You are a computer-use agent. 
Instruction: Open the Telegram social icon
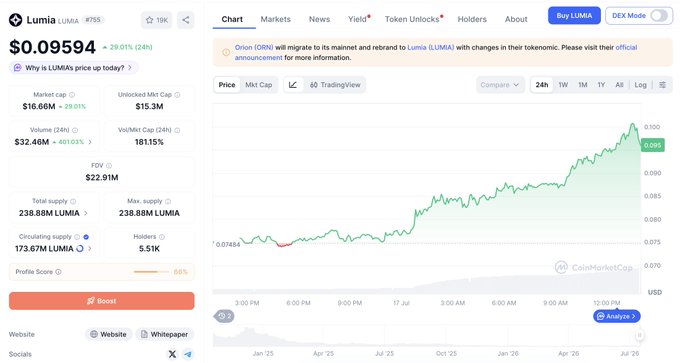[x=188, y=354]
